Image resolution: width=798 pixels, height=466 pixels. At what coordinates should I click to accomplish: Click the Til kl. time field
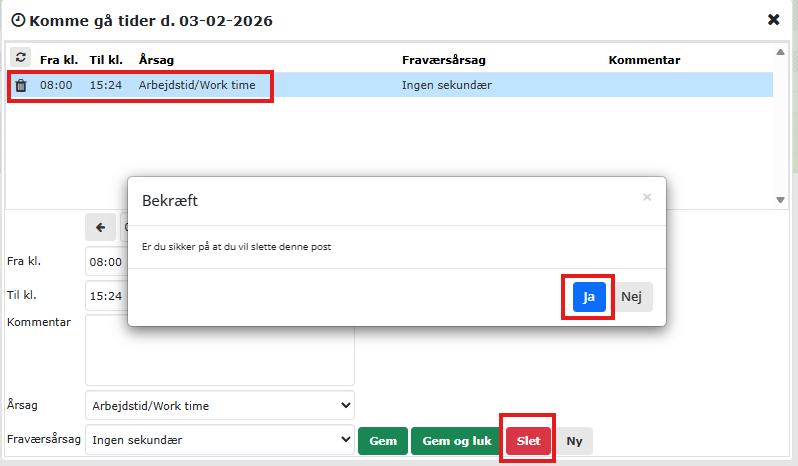106,296
